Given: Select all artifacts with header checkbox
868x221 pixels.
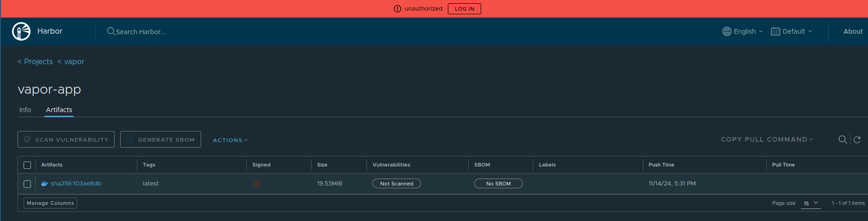Looking at the screenshot, I should coord(27,165).
